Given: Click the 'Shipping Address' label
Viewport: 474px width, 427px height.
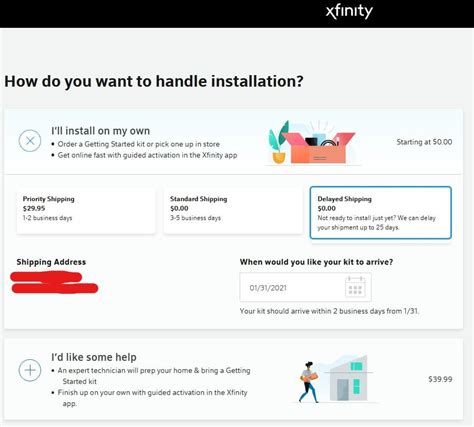Looking at the screenshot, I should point(51,262).
